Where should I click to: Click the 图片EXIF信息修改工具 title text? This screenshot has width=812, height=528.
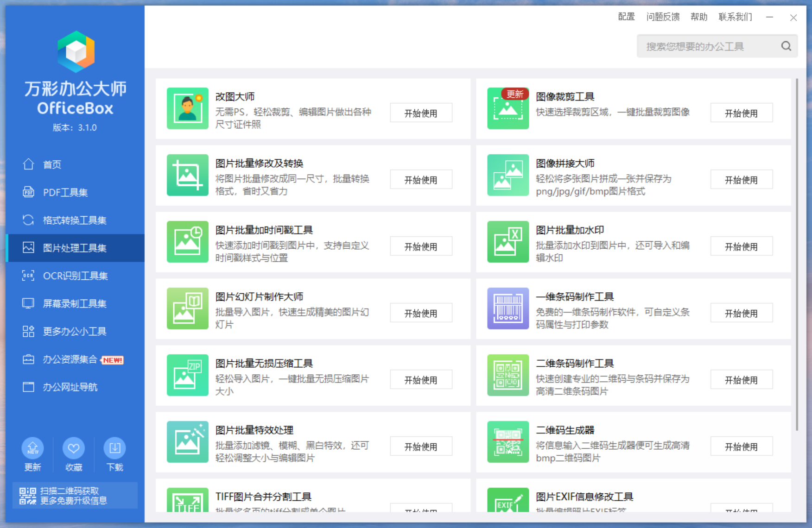pyautogui.click(x=584, y=497)
